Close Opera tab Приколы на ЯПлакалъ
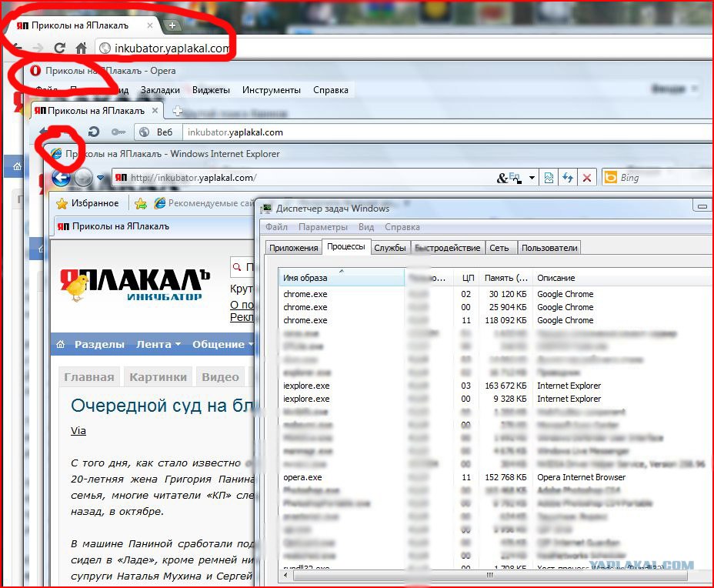The height and width of the screenshot is (588, 714). [x=155, y=110]
